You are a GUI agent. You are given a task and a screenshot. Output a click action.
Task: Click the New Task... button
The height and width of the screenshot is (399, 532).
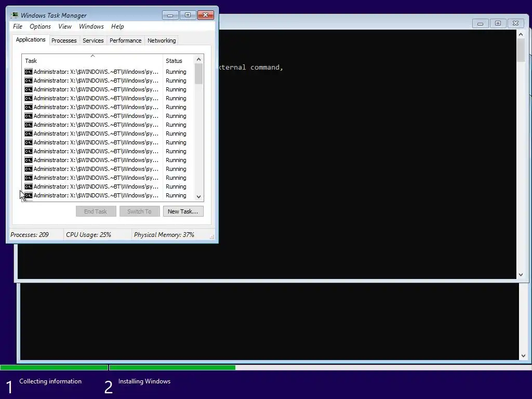183,211
